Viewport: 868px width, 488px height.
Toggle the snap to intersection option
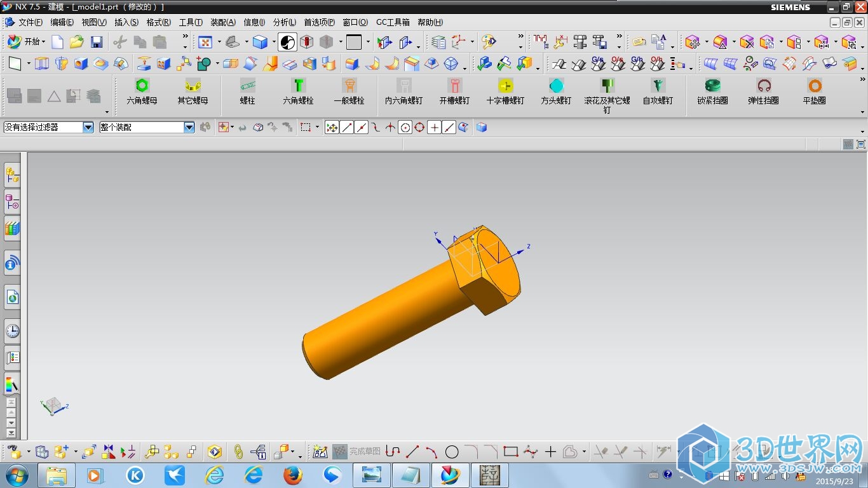[x=390, y=127]
